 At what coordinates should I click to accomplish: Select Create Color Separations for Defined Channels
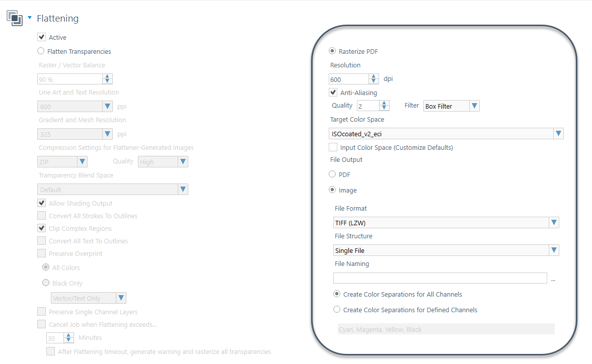pos(337,309)
